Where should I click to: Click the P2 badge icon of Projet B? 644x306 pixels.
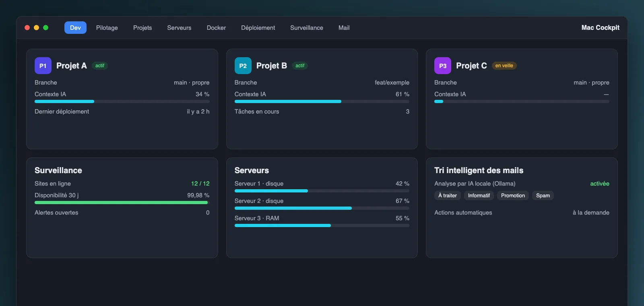(243, 66)
